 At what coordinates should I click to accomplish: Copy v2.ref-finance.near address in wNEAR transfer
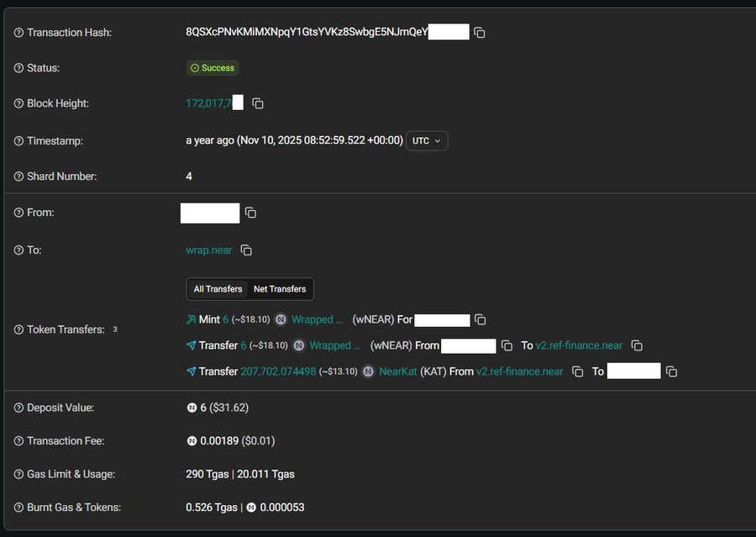[637, 345]
